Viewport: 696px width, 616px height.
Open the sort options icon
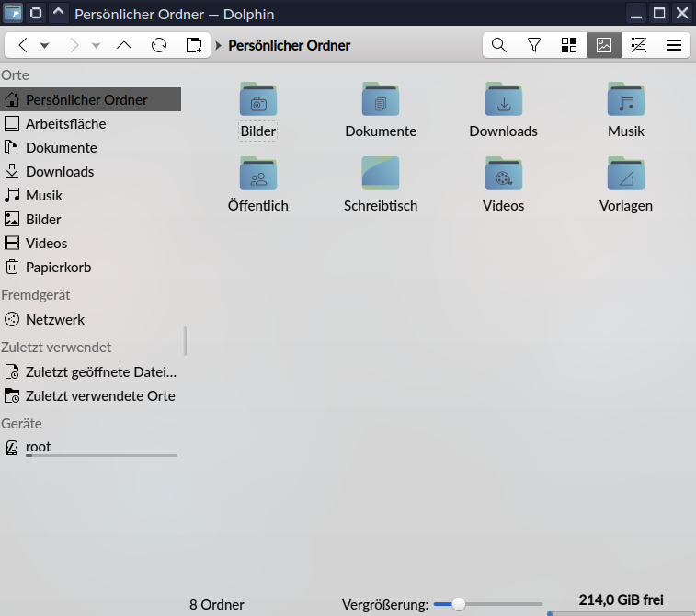[639, 45]
